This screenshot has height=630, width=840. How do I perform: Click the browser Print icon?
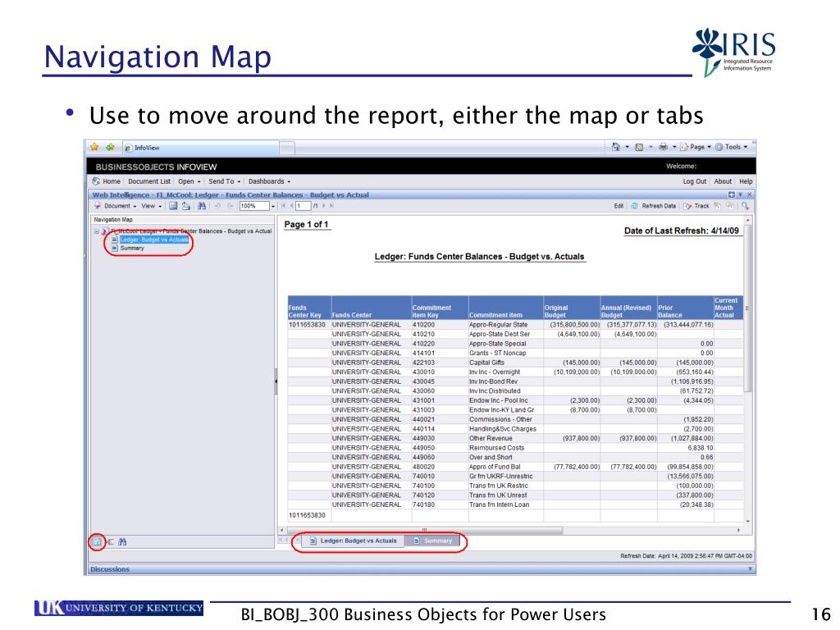click(x=663, y=147)
